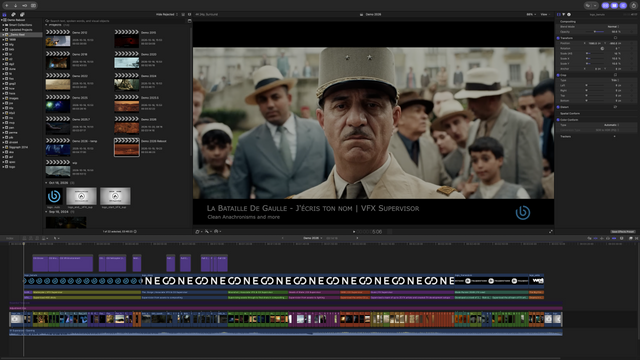Select the blue logo clip thumbnail in browser

(x=54, y=196)
